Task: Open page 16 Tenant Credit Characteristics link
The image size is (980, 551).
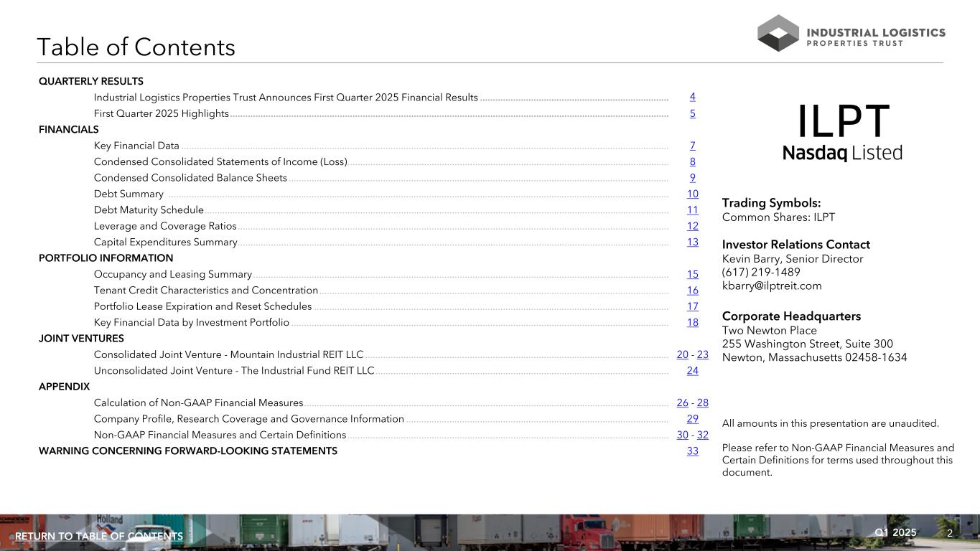Action: 692,291
